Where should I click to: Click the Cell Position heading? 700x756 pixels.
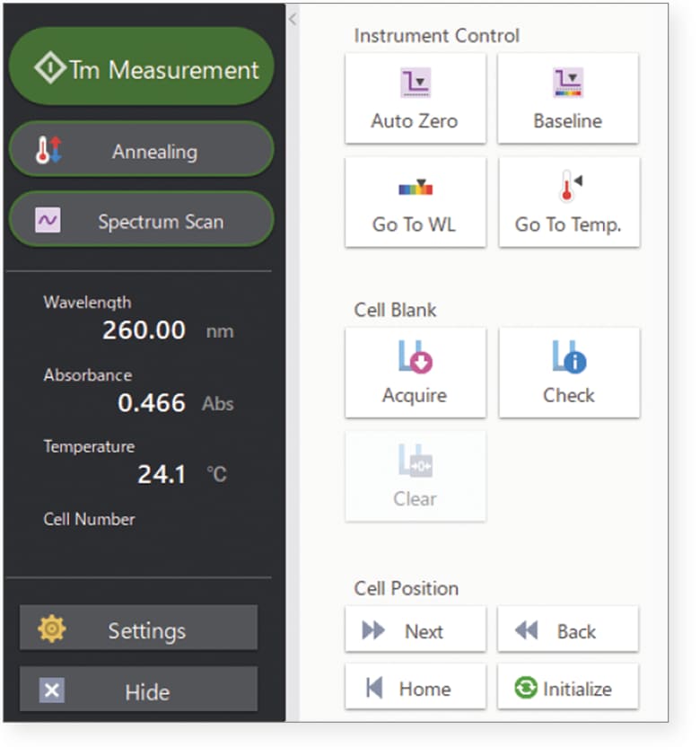pos(407,589)
